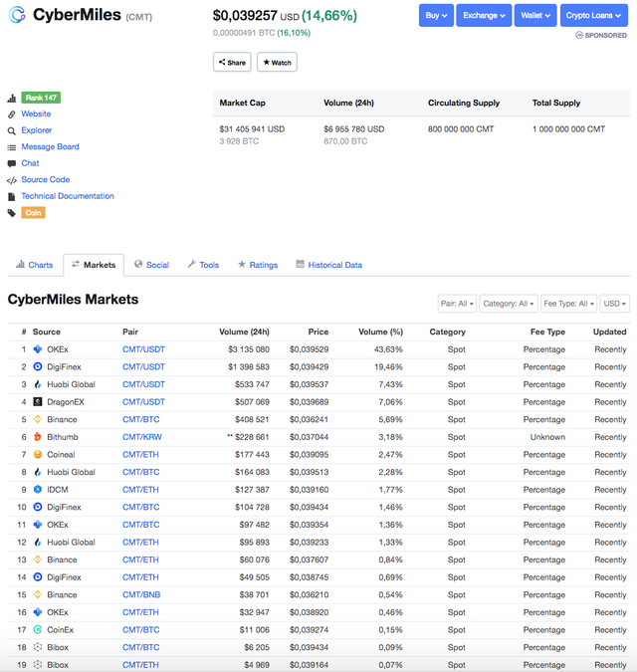Click the sponsored badge icon

point(579,35)
